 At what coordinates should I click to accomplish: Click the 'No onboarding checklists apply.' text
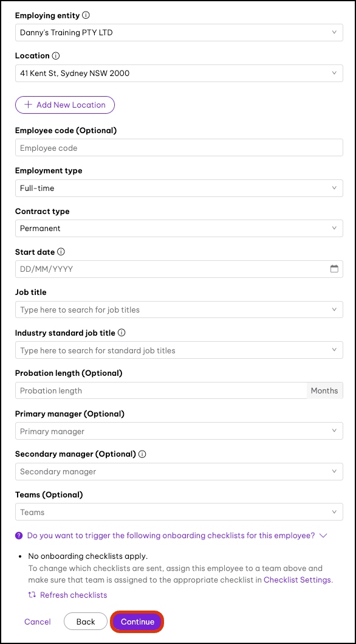87,556
